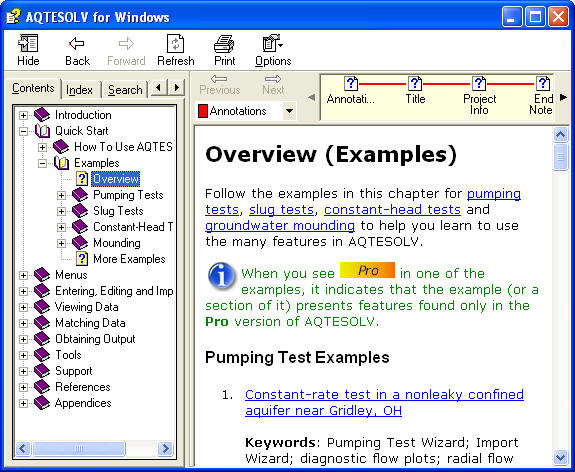This screenshot has height=472, width=575.
Task: Click the content vertical scrollbar thumb
Action: point(560,157)
